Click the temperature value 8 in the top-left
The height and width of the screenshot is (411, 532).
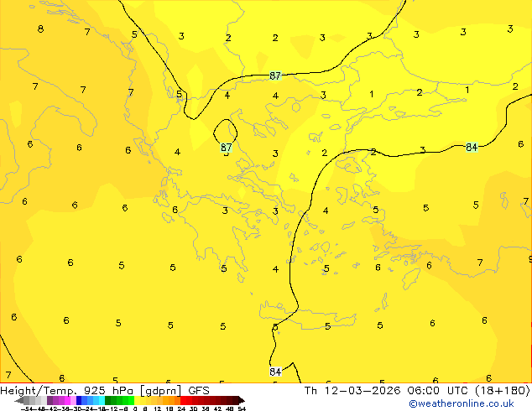coord(41,29)
